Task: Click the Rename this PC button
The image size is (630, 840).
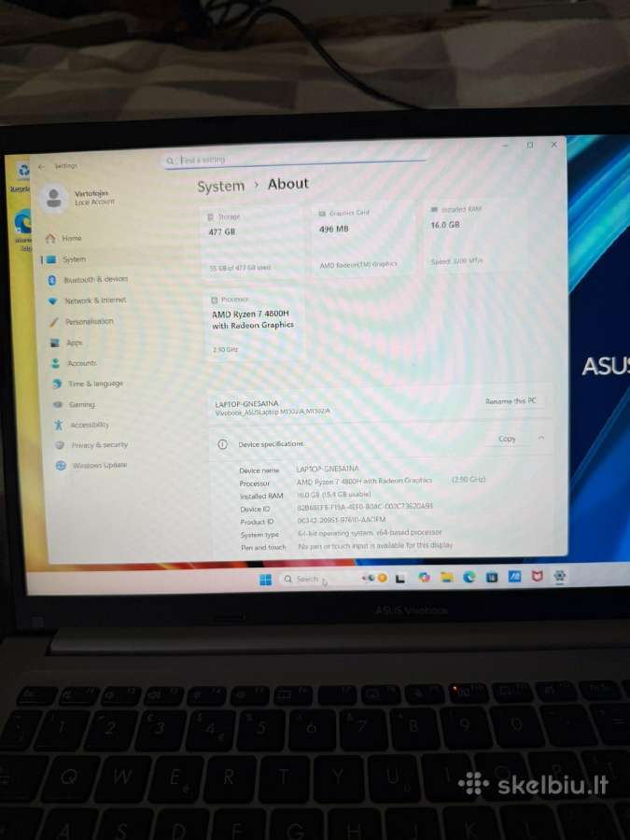Action: coord(511,400)
